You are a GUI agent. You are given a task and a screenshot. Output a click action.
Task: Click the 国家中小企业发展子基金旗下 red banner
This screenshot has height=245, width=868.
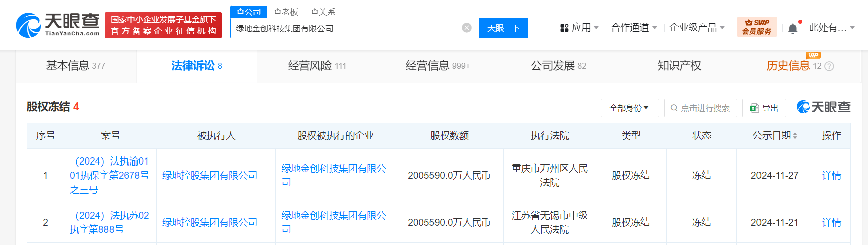pos(163,25)
